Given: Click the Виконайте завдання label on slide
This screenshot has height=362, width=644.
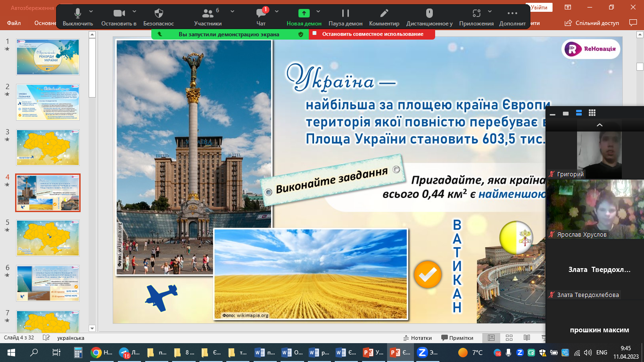Looking at the screenshot, I should pyautogui.click(x=333, y=180).
